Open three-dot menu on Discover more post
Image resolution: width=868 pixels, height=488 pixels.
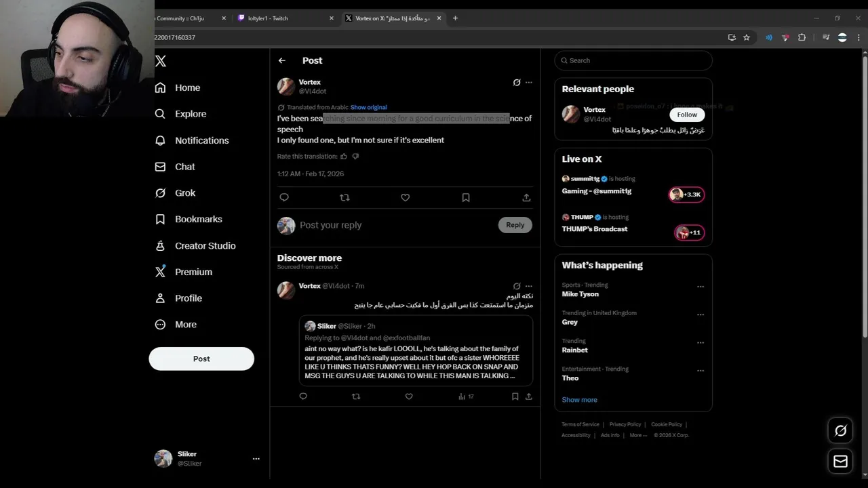[x=529, y=286]
